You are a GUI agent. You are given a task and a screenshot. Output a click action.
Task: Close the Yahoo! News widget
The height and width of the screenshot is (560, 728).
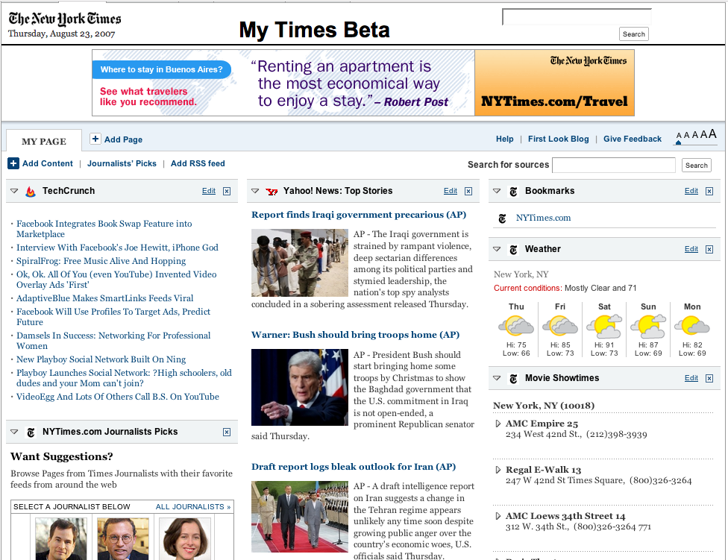(x=468, y=191)
